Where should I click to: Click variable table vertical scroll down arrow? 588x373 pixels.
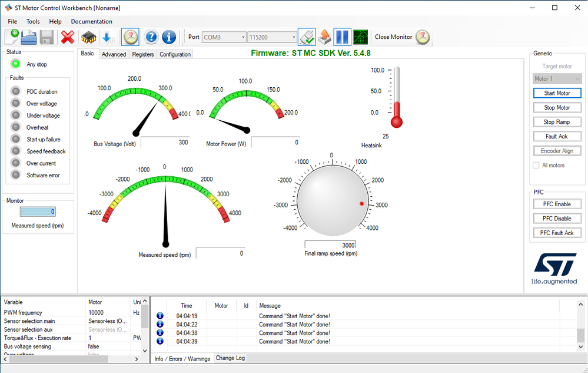click(x=145, y=351)
